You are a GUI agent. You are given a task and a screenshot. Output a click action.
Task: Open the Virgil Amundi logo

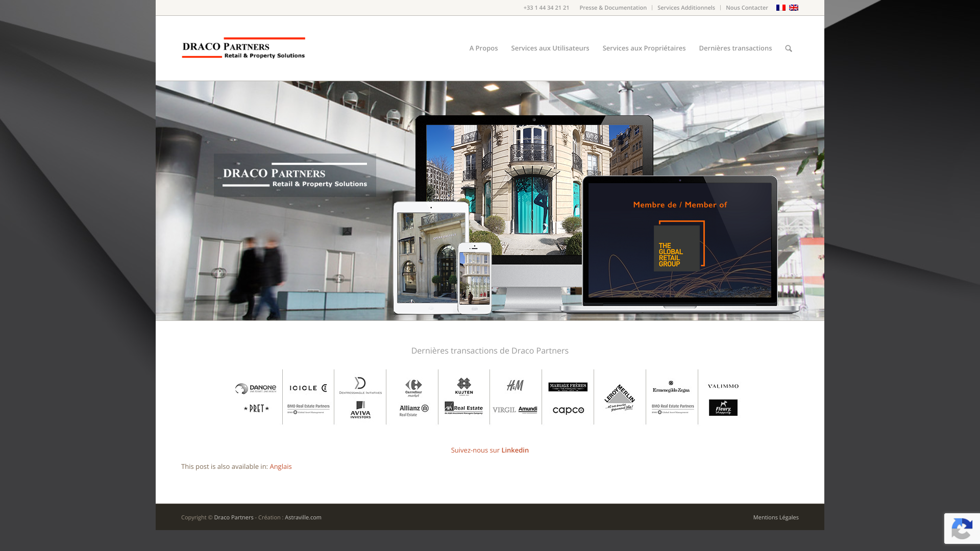[x=515, y=410]
